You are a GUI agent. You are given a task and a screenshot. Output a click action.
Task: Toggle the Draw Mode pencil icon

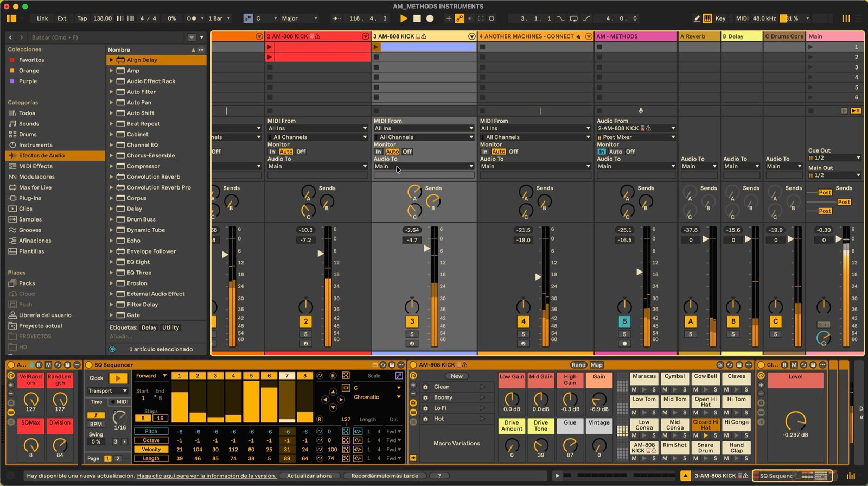coord(697,18)
